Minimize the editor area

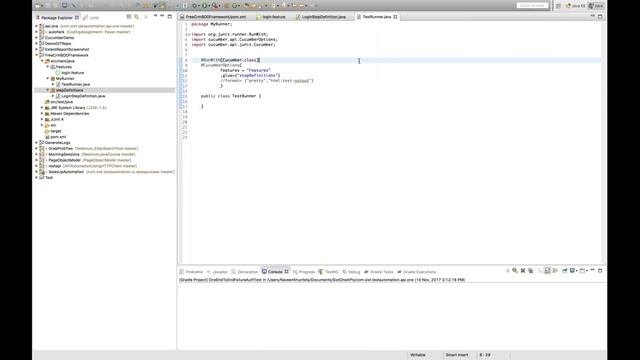click(592, 16)
